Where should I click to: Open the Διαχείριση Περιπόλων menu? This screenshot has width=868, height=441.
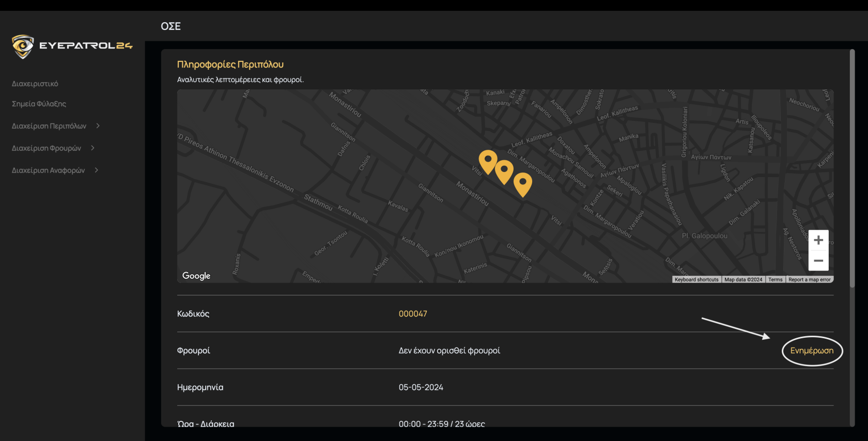pos(49,126)
